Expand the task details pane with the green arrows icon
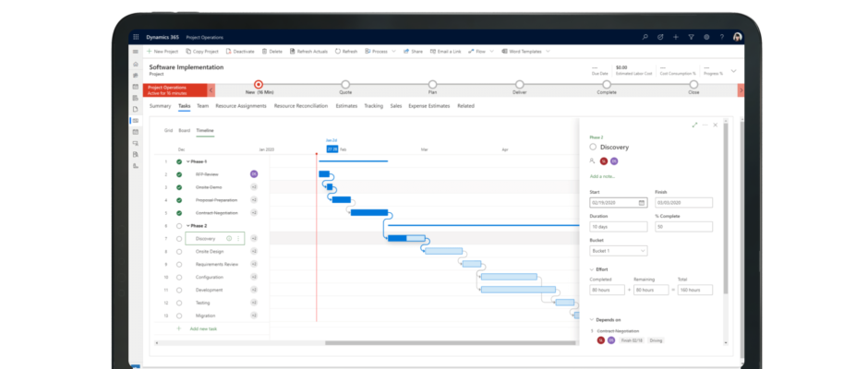868x369 pixels. (694, 125)
